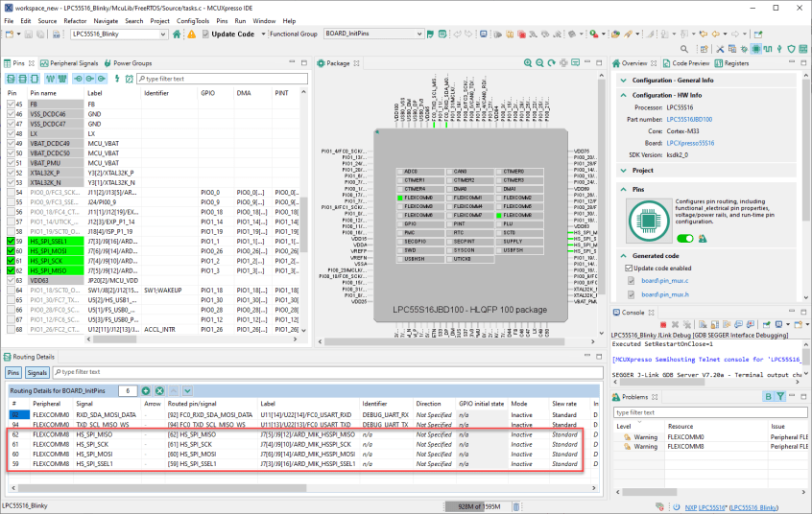Click the filter text field in Pins view
Screen dimensions: 812x514
[x=221, y=79]
